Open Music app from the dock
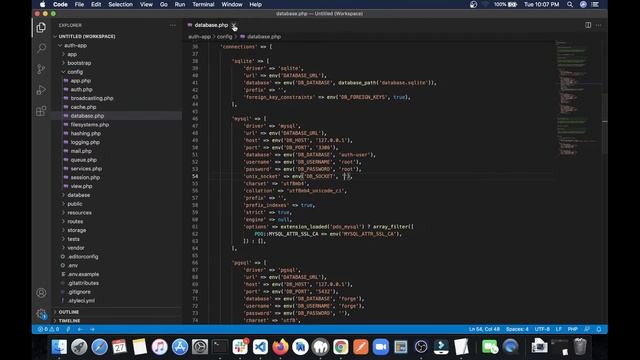 [160, 347]
